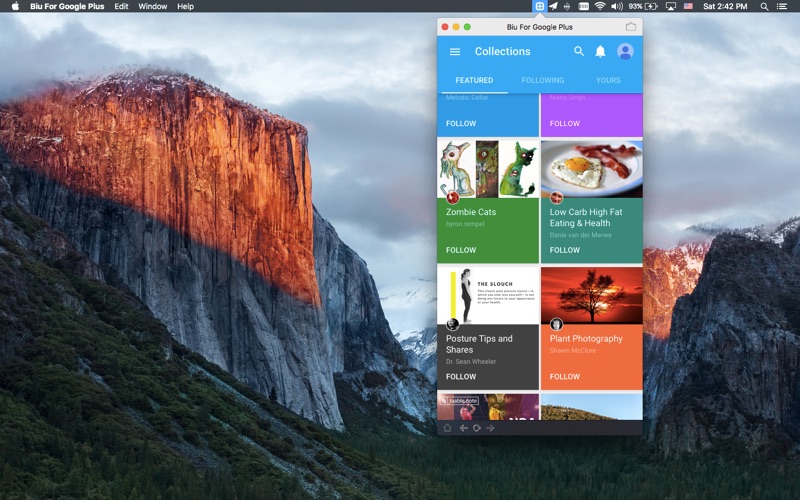Open basketball players collection thumbnail

488,407
